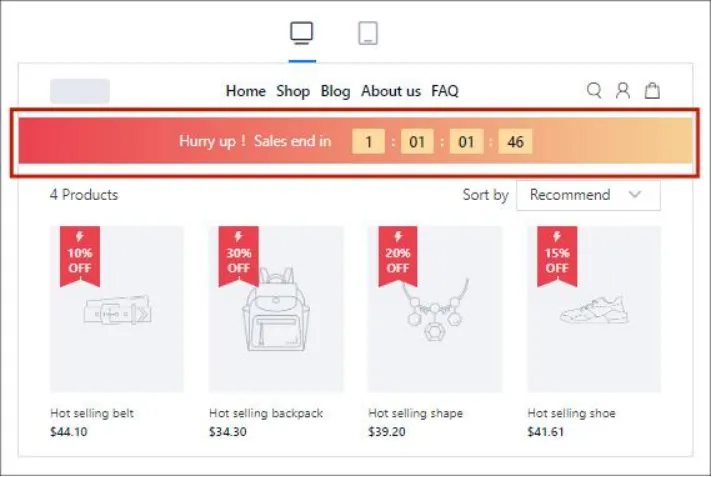Image resolution: width=712 pixels, height=477 pixels.
Task: Open the Shop menu item
Action: [293, 91]
